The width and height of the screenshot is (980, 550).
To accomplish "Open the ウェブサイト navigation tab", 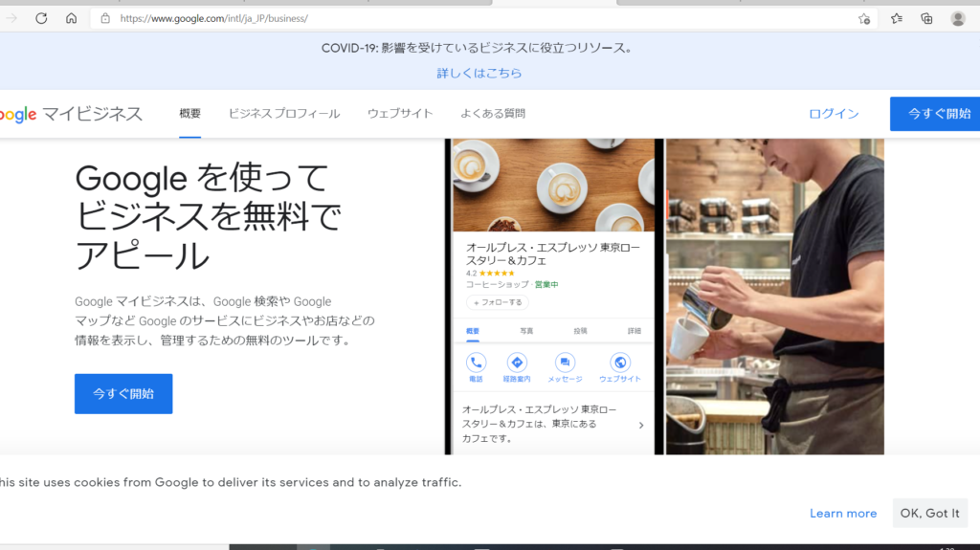I will [400, 113].
